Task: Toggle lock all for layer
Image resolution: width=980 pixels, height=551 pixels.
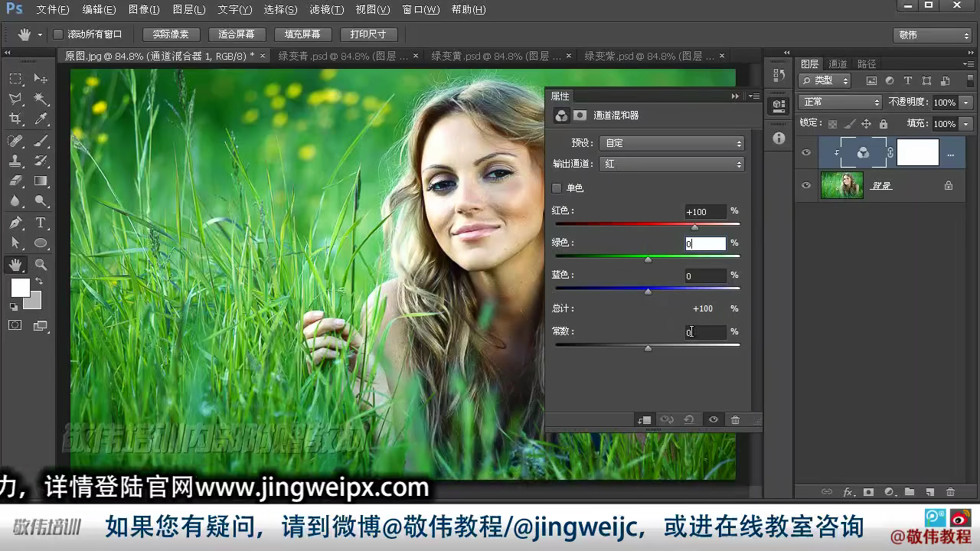Action: [x=884, y=124]
